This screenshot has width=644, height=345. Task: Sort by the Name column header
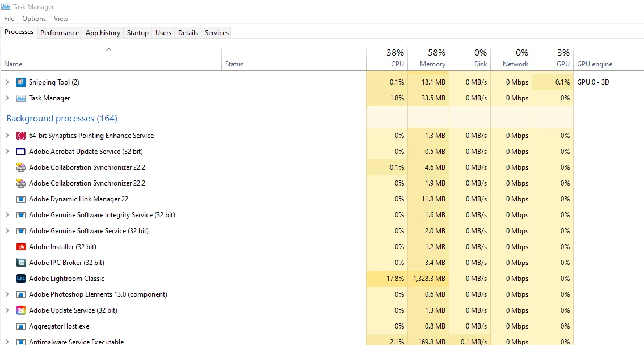111,59
